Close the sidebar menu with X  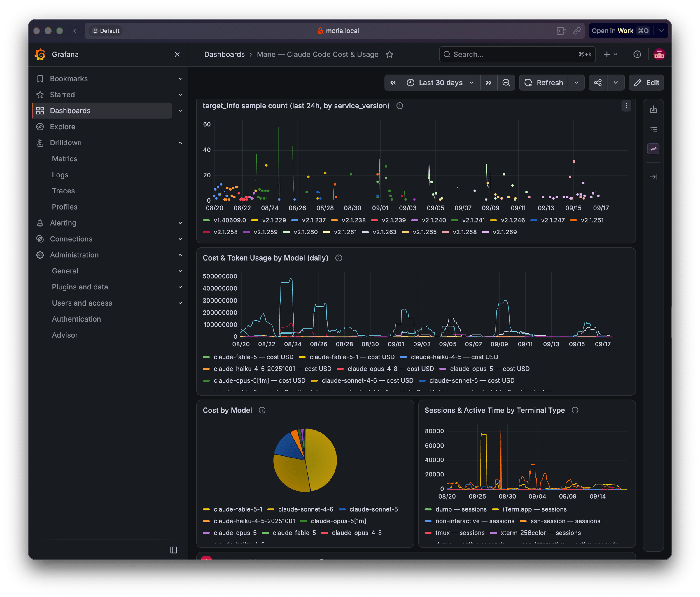(177, 55)
